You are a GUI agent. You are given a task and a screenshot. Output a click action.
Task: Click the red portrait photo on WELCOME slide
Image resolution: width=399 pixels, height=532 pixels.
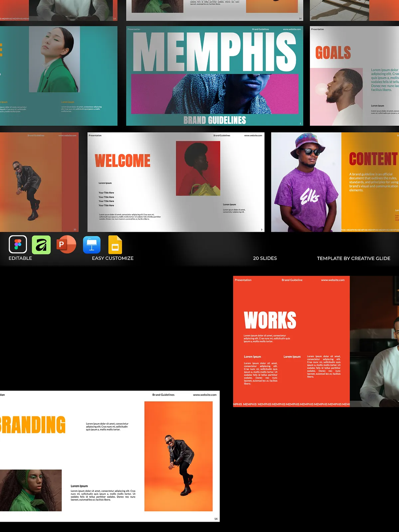pyautogui.click(x=198, y=168)
